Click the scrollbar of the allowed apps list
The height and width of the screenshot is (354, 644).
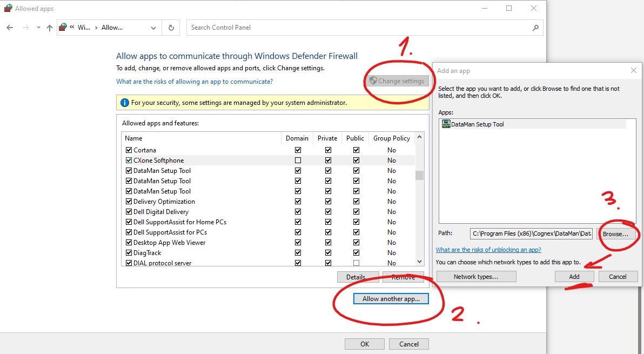coord(419,175)
